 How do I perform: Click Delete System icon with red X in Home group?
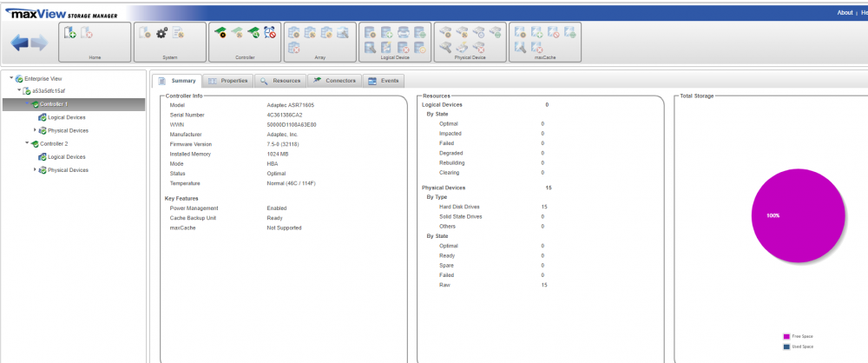click(86, 33)
